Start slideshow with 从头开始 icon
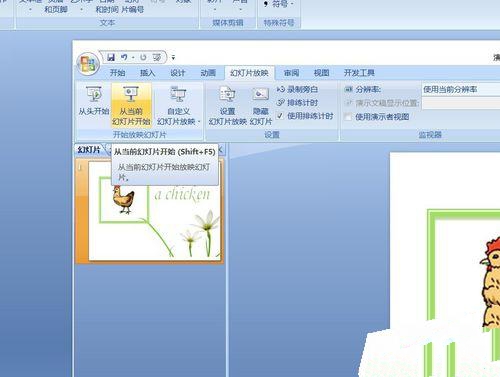500x377 pixels. pyautogui.click(x=94, y=101)
